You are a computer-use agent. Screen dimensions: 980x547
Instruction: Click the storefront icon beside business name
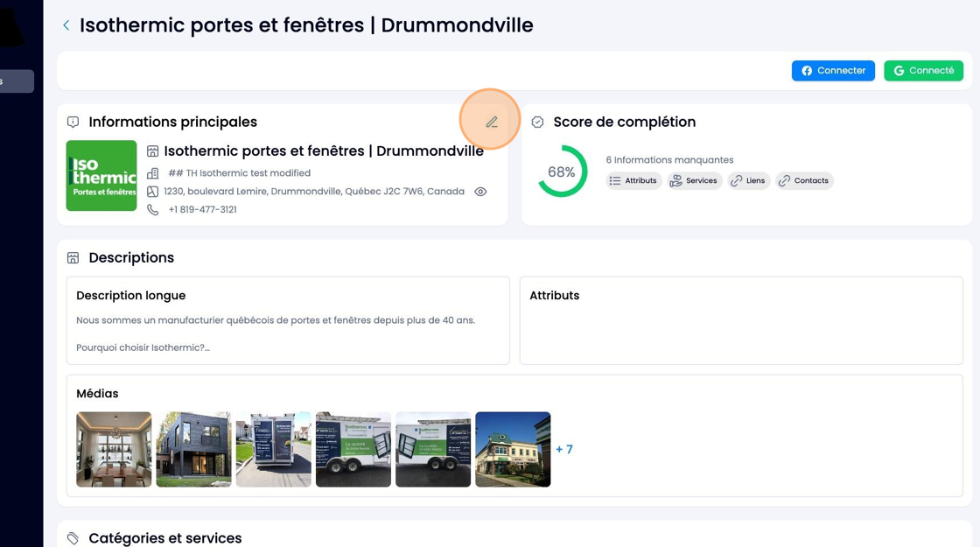[x=152, y=151]
